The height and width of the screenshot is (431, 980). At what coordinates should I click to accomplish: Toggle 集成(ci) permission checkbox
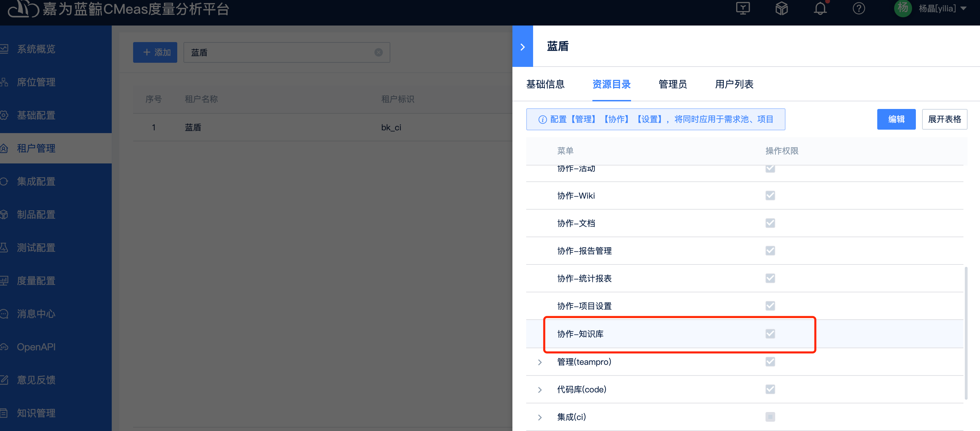pos(770,417)
